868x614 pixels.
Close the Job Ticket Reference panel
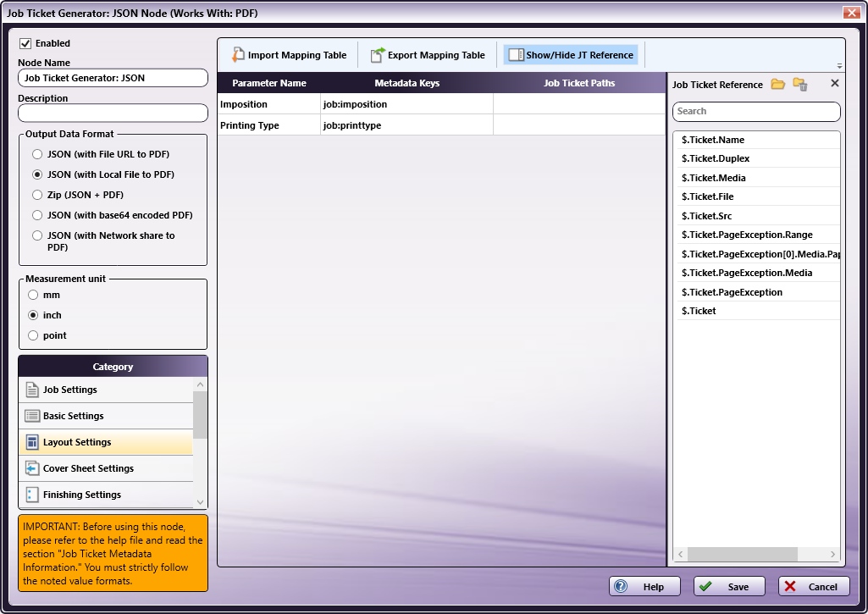[x=835, y=83]
